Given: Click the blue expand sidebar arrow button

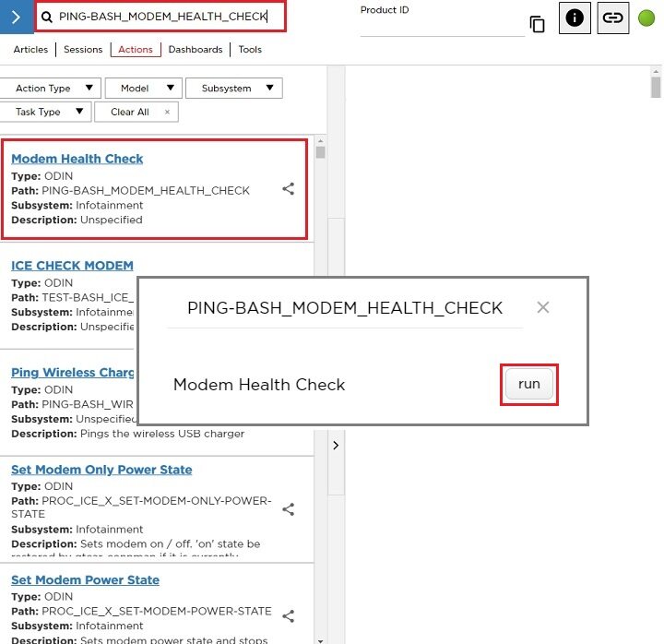Looking at the screenshot, I should click(x=16, y=17).
